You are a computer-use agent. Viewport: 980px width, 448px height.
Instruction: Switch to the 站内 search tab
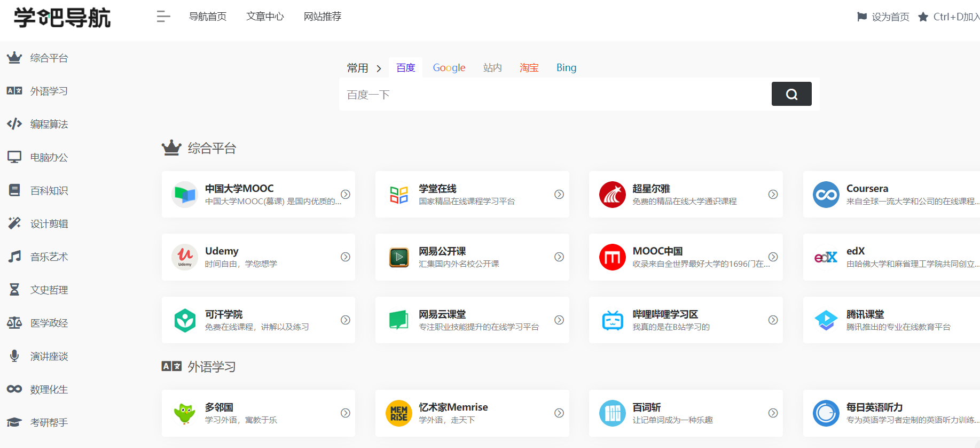click(x=492, y=68)
